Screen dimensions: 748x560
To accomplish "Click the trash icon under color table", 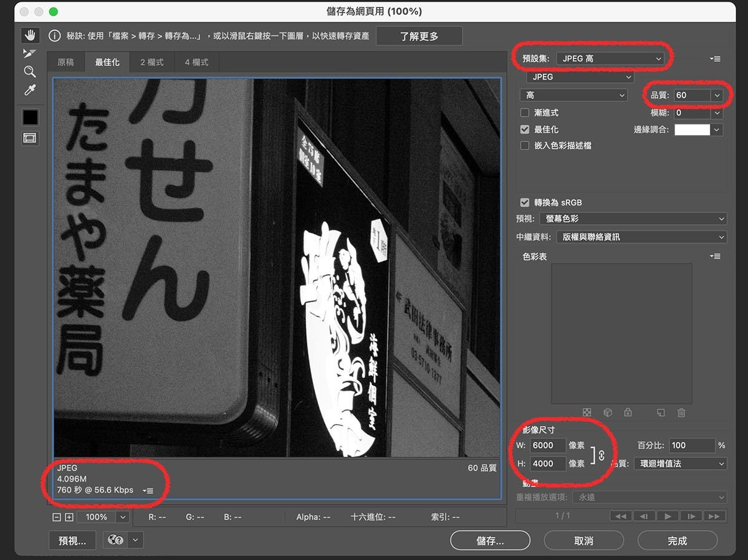I will (x=681, y=412).
